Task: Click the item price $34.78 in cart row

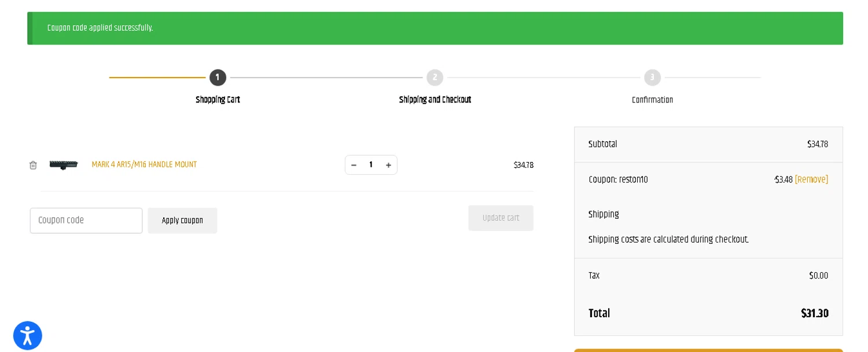Action: (523, 165)
